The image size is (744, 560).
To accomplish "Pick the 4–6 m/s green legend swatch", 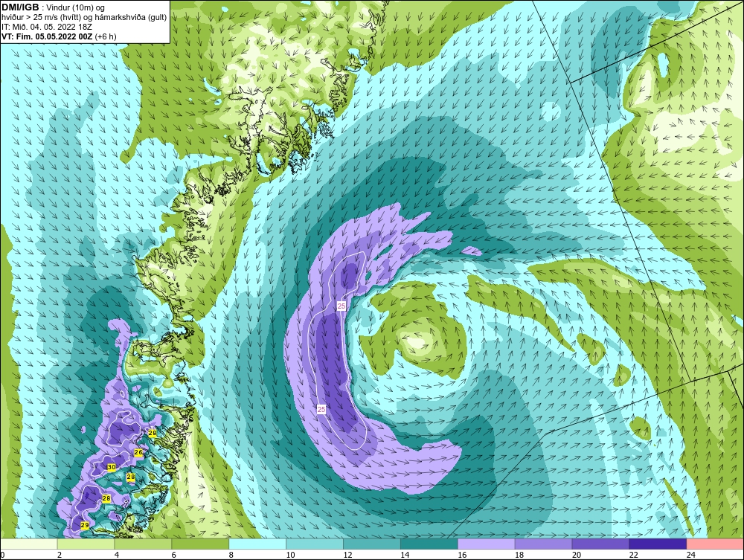I will pos(143,544).
